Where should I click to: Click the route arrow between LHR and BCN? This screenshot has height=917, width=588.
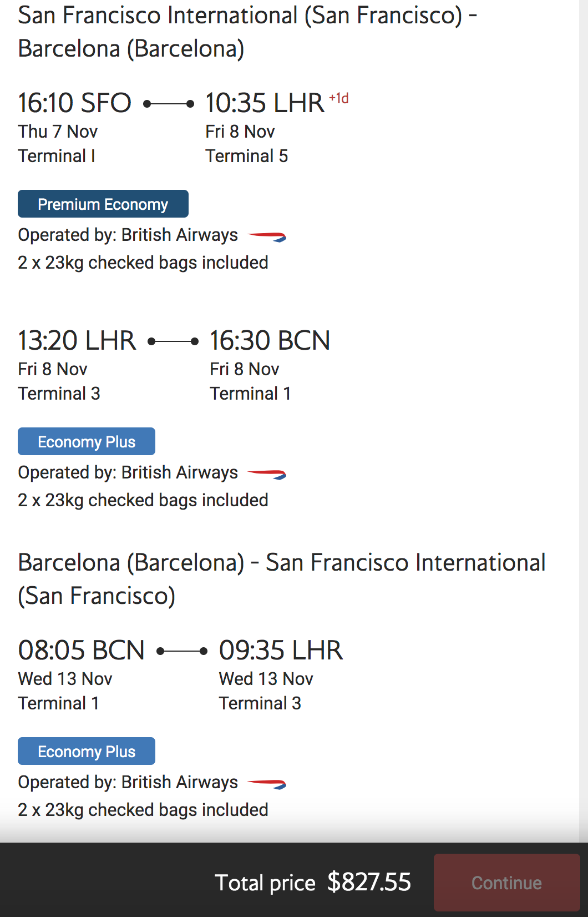coord(173,341)
